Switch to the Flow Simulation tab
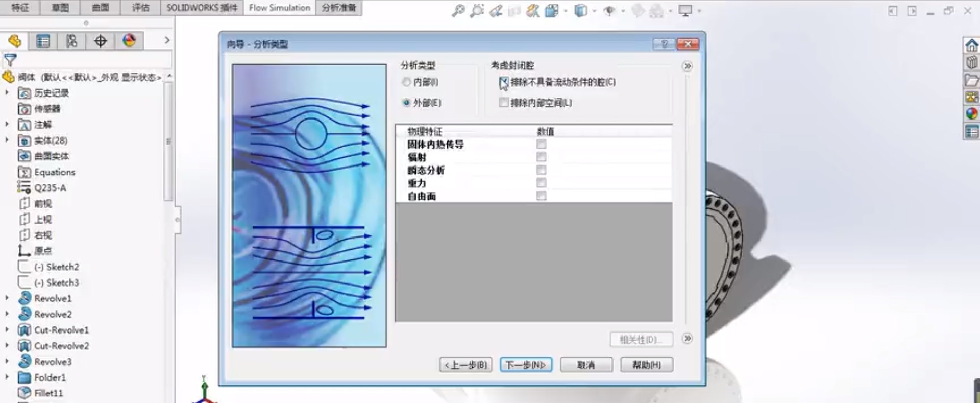Screen dimensions: 980x403 click(x=279, y=8)
